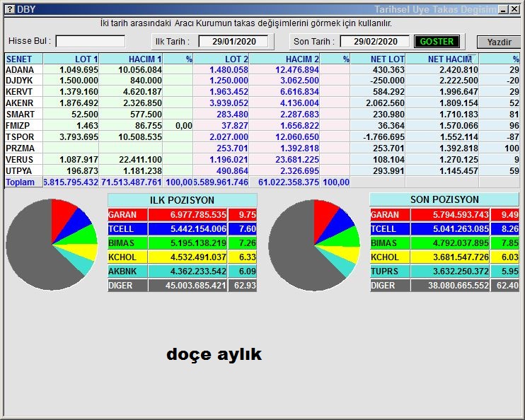Select the VERUS row

click(x=262, y=160)
